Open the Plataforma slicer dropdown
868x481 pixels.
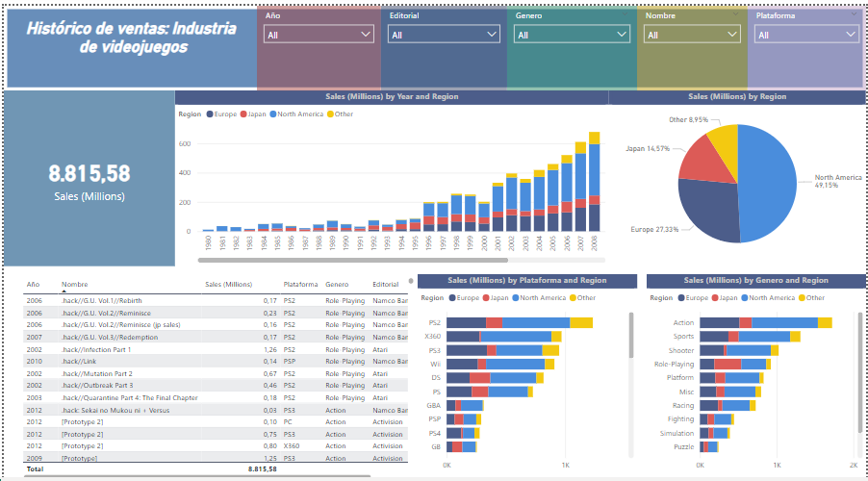806,35
